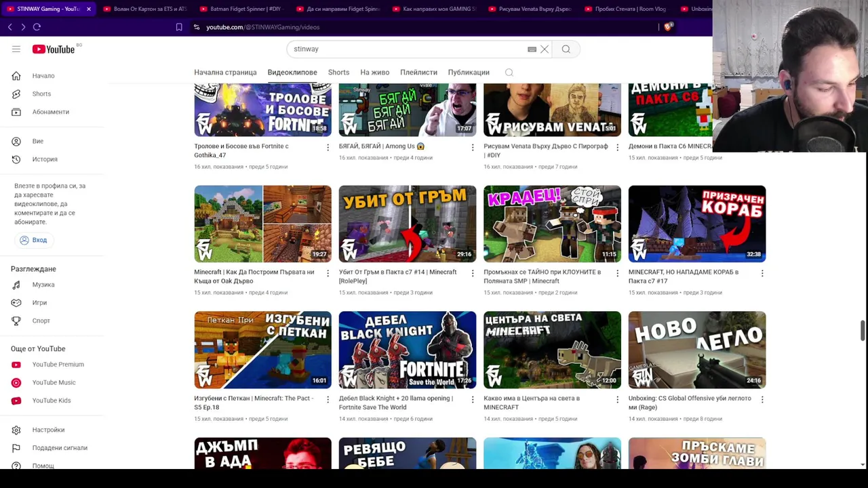Open the Абонаменти subscriptions icon
The width and height of the screenshot is (868, 488).
tap(16, 112)
